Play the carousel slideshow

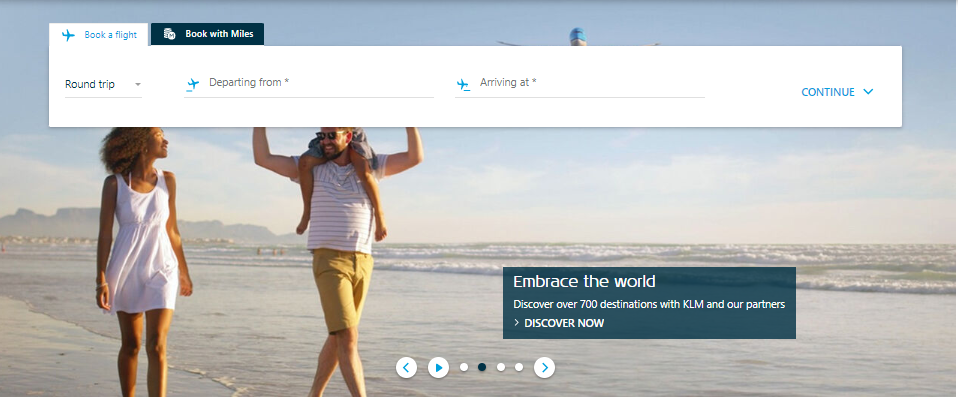pos(438,367)
